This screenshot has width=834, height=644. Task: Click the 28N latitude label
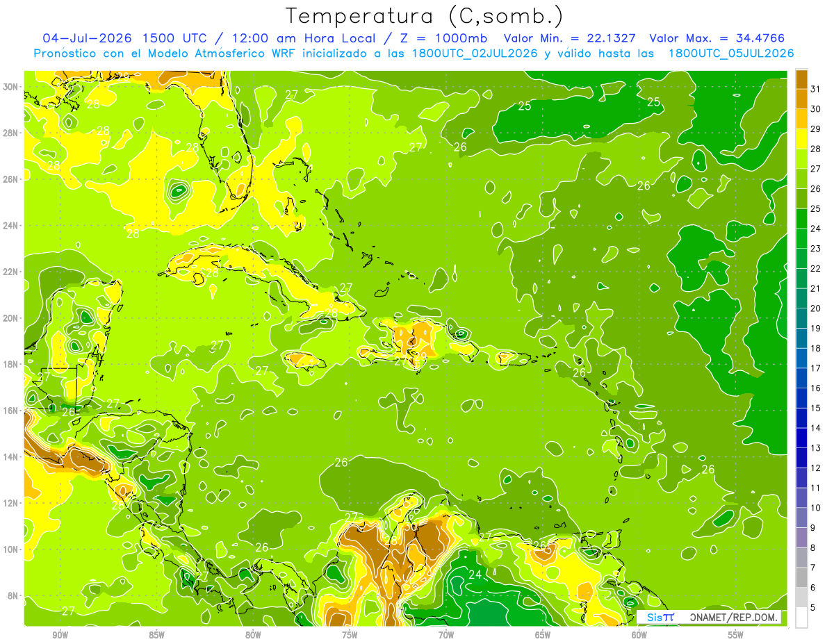[x=10, y=133]
